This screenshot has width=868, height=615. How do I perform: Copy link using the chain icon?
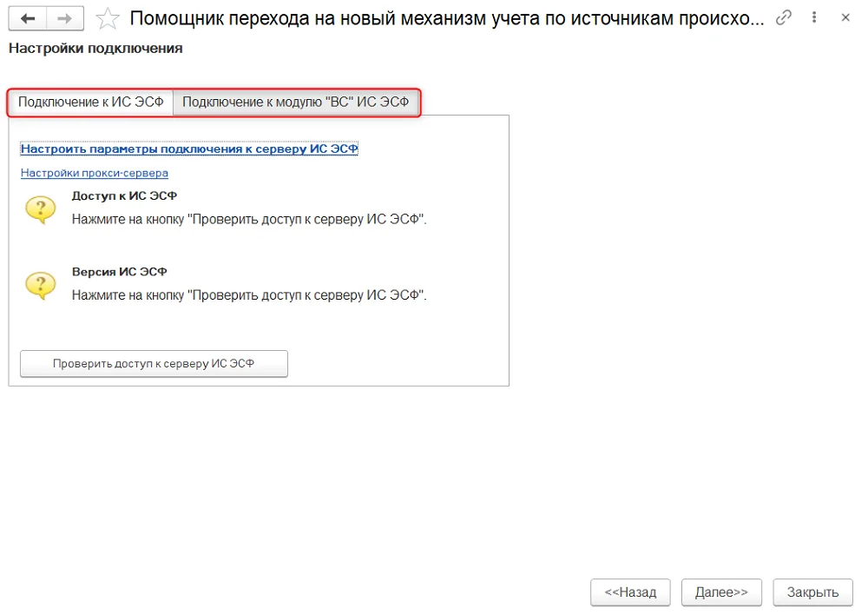[783, 17]
